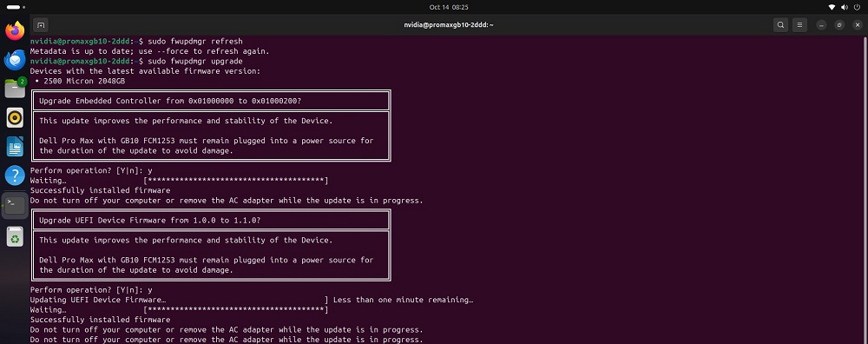Image resolution: width=868 pixels, height=344 pixels.
Task: Select the Terminal icon in dock
Action: click(x=15, y=205)
